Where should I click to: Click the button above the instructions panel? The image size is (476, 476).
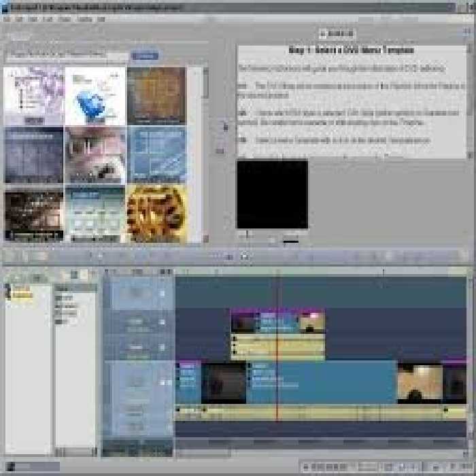coord(337,33)
